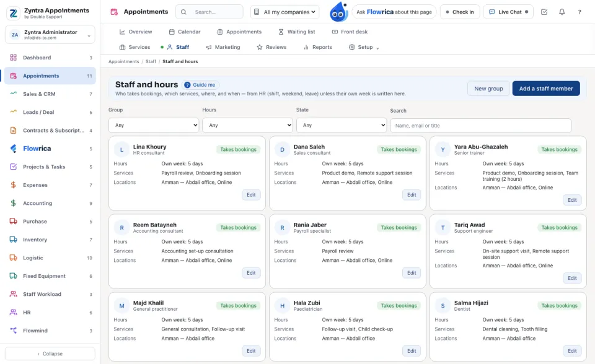Collapse the sidebar
This screenshot has width=595, height=364.
50,353
